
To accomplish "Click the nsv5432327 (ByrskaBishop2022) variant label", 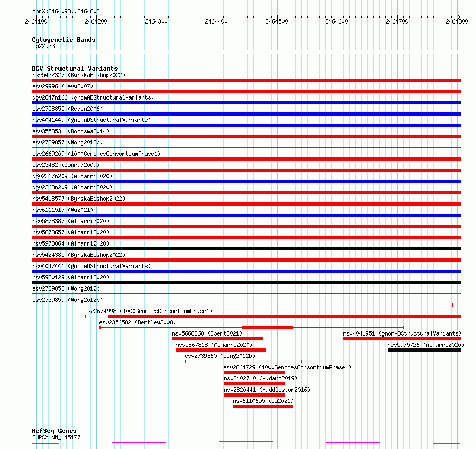I will point(79,75).
